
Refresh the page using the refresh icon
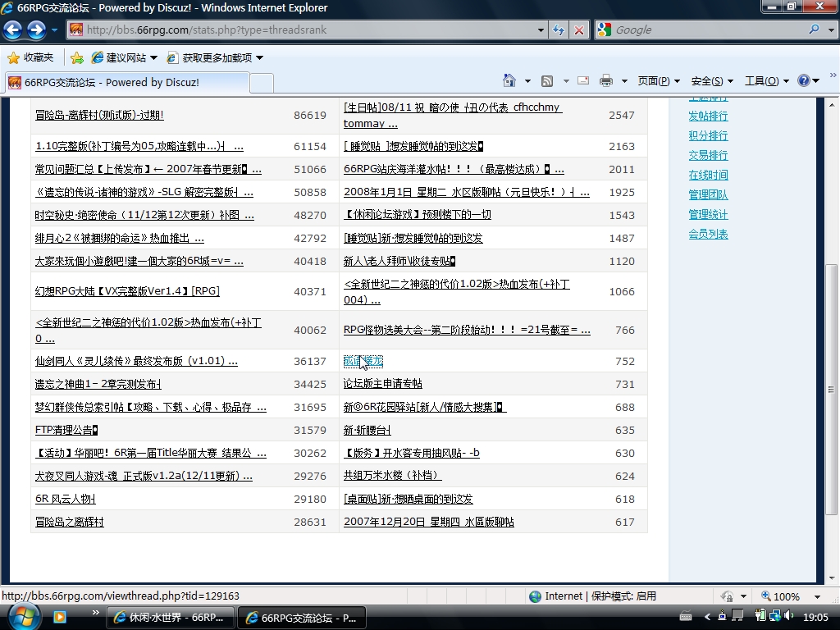click(558, 30)
